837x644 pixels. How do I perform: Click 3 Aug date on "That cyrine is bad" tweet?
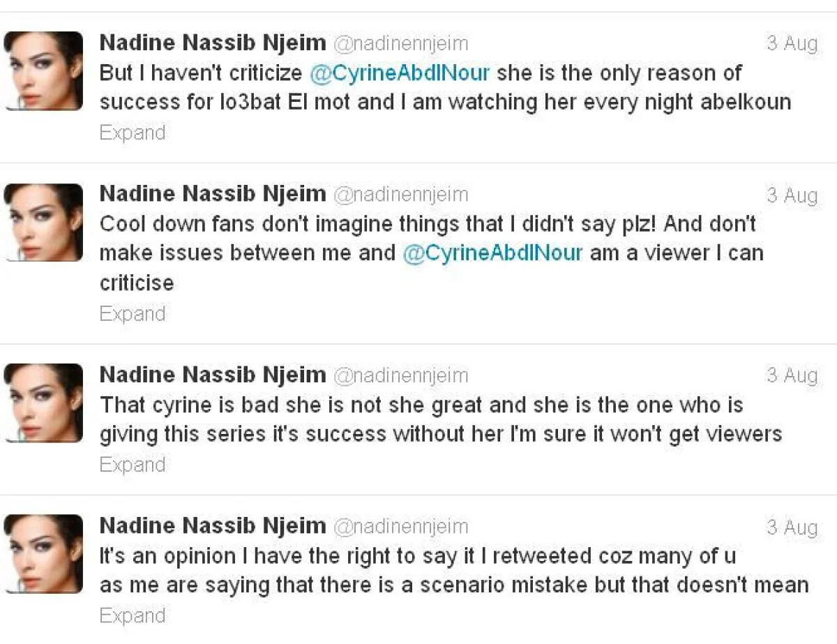click(792, 375)
